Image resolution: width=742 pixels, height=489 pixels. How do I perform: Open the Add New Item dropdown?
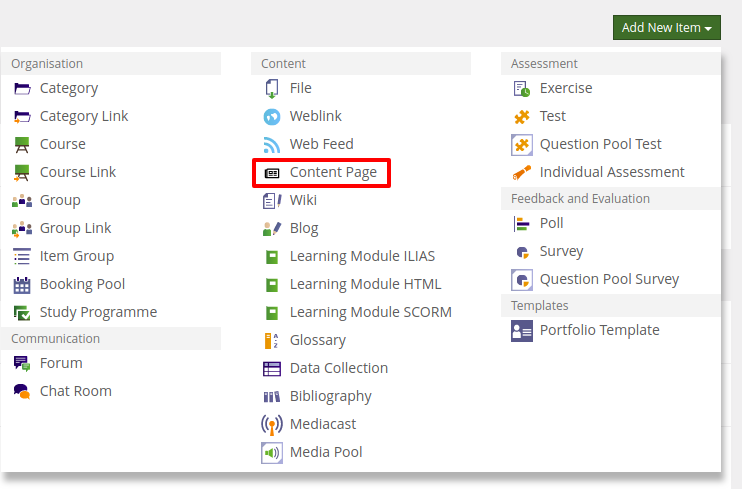(x=666, y=28)
